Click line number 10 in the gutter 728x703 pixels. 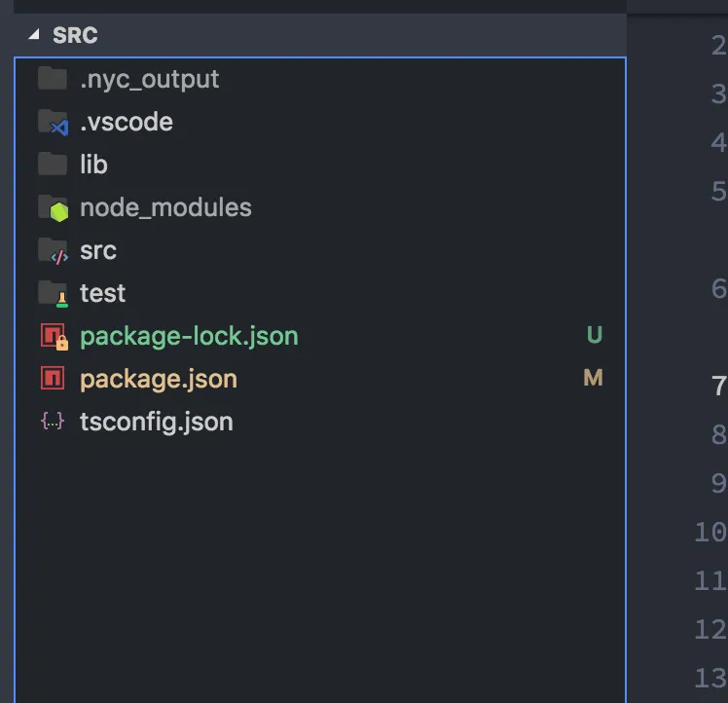710,532
